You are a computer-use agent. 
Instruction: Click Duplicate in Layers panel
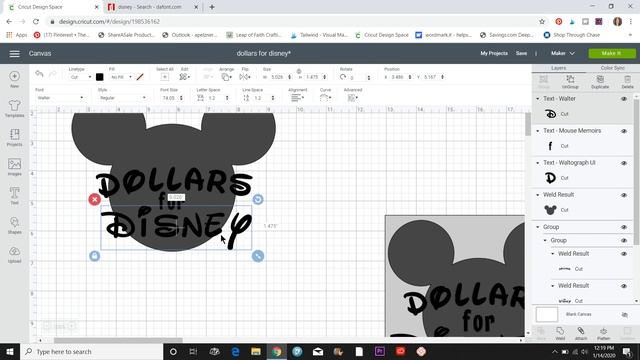click(600, 82)
